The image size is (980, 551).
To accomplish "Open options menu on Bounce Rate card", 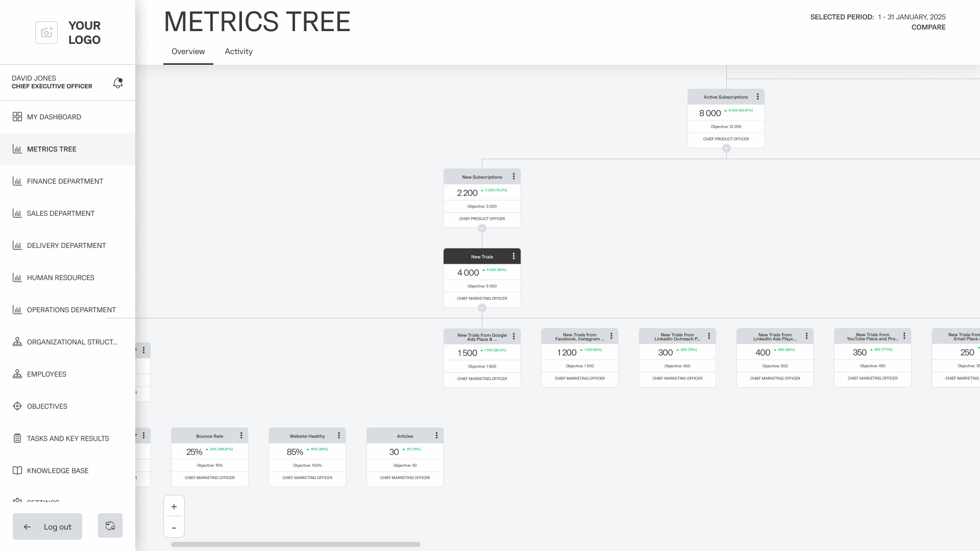I will (241, 436).
